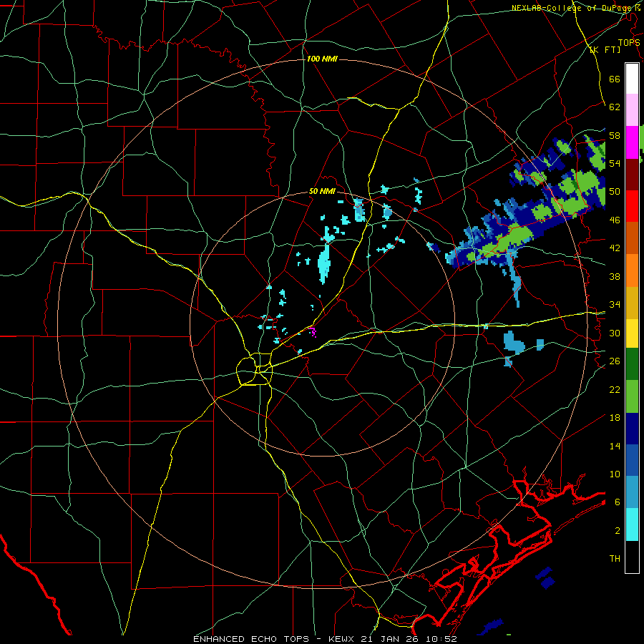Click the medium blue legend swatch
644x644 pixels.
(x=632, y=460)
